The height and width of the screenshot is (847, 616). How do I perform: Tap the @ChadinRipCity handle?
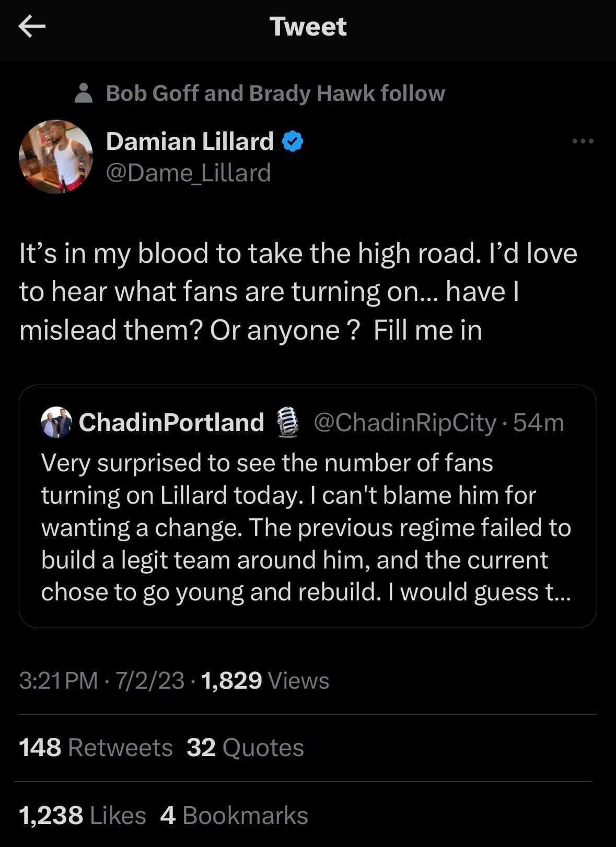click(x=405, y=423)
